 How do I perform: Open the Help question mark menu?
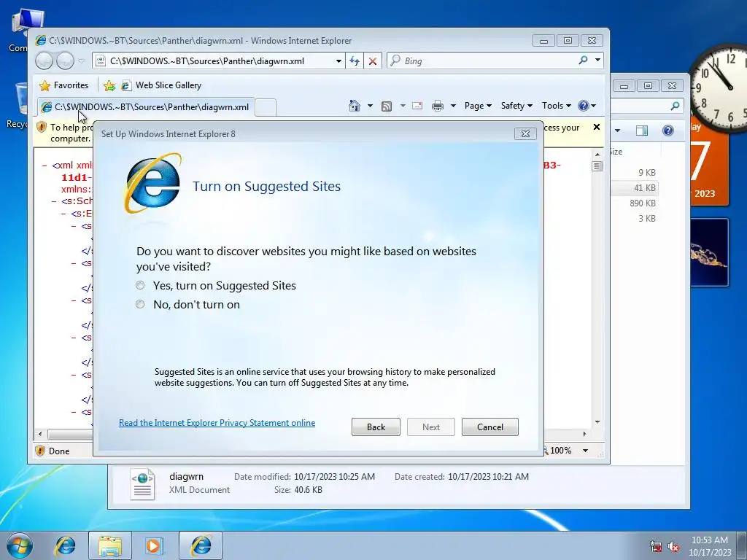click(587, 106)
